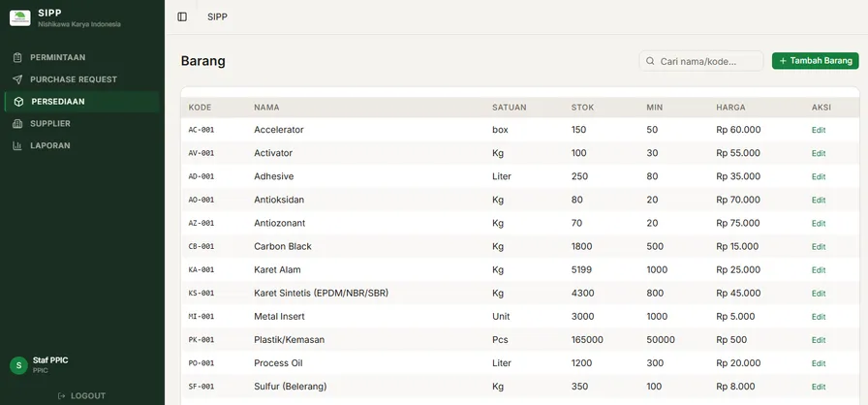868x405 pixels.
Task: Click the logout arrow icon
Action: pyautogui.click(x=61, y=396)
